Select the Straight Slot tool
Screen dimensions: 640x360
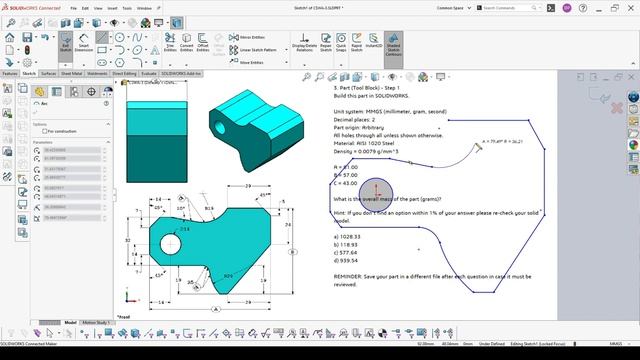102,63
